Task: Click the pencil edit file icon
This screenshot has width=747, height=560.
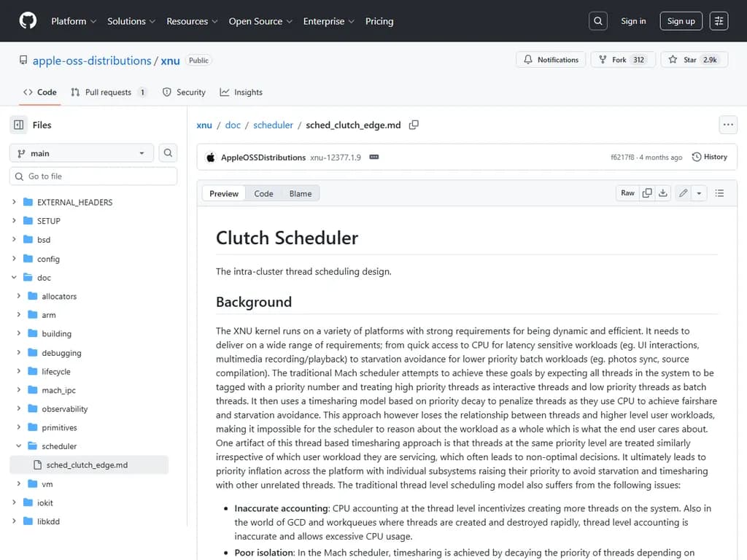Action: click(x=683, y=193)
